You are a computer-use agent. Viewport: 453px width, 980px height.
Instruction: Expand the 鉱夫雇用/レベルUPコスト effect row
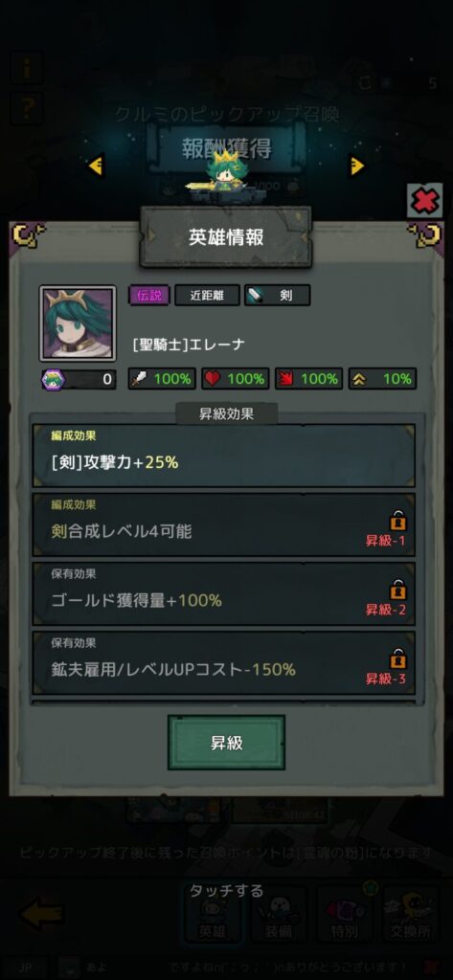tap(224, 663)
